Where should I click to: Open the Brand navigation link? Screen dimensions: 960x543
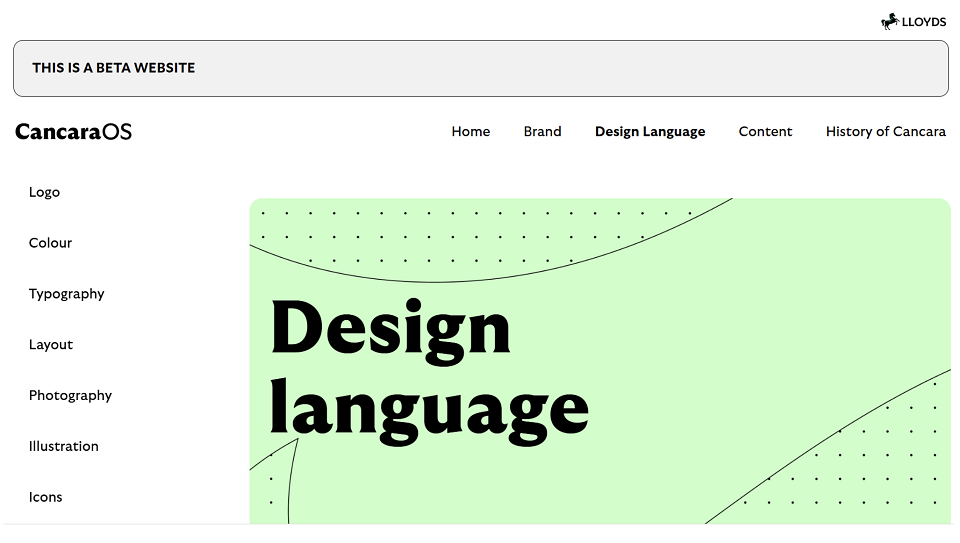pyautogui.click(x=542, y=132)
